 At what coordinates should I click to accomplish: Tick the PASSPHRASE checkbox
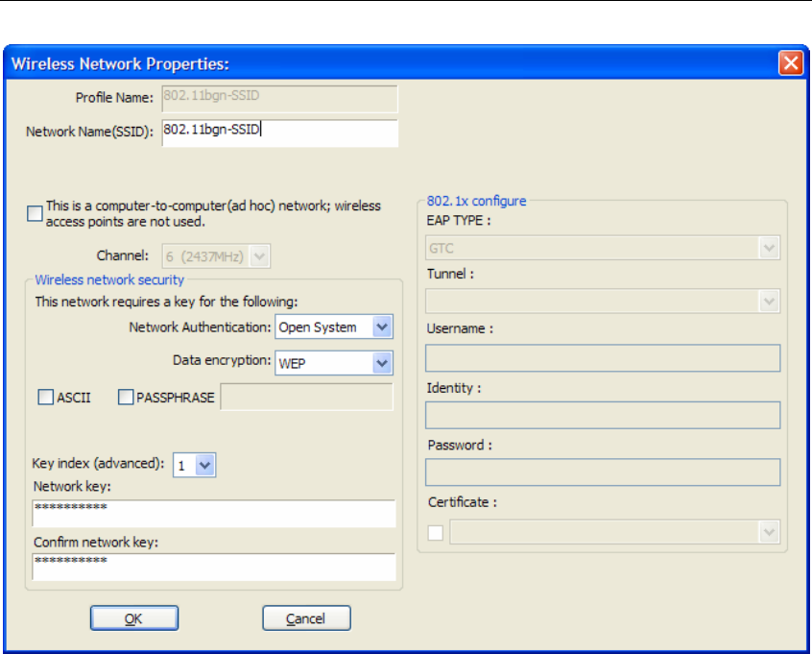(126, 398)
